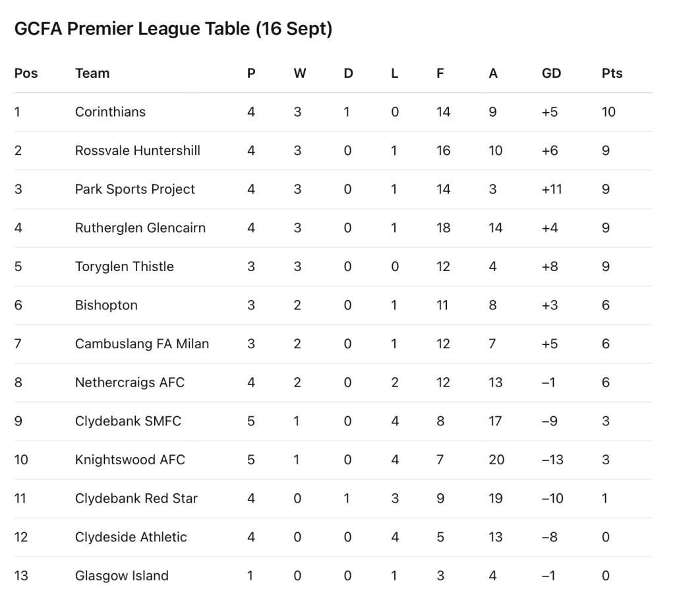Screen dimensions: 675x616
Task: Click the Pts column header
Action: pyautogui.click(x=612, y=73)
